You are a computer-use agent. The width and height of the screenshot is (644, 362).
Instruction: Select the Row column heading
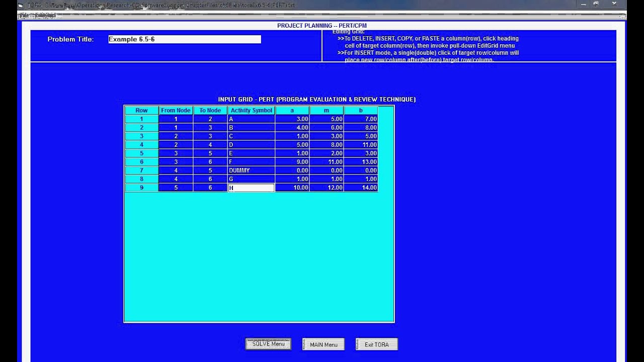pyautogui.click(x=141, y=111)
